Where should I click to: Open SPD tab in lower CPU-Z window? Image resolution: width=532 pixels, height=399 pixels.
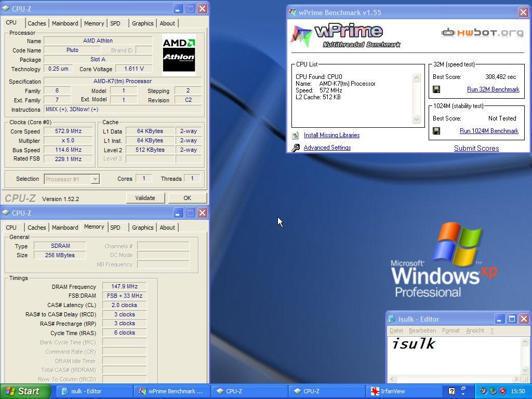point(115,228)
